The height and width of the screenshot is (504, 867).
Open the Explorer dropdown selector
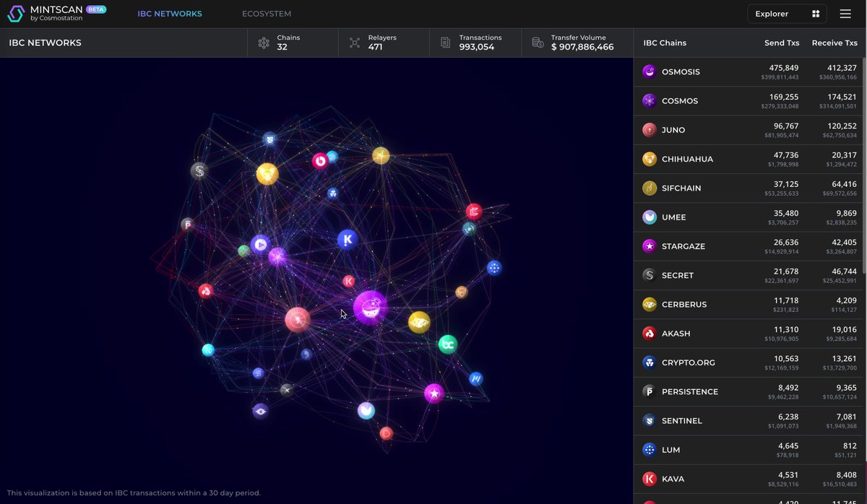pyautogui.click(x=787, y=14)
